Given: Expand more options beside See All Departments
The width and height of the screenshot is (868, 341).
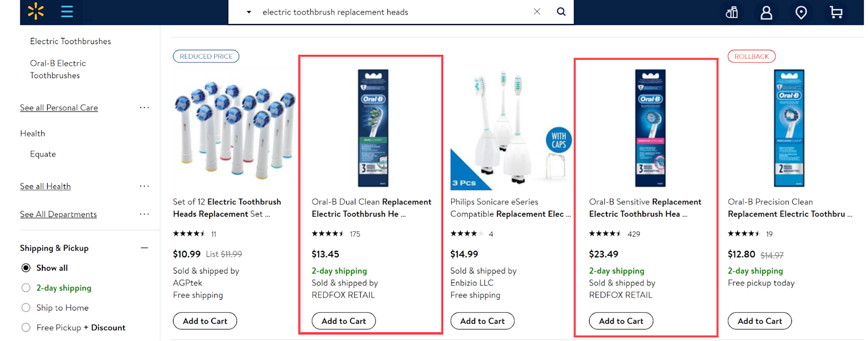Looking at the screenshot, I should click(x=144, y=214).
